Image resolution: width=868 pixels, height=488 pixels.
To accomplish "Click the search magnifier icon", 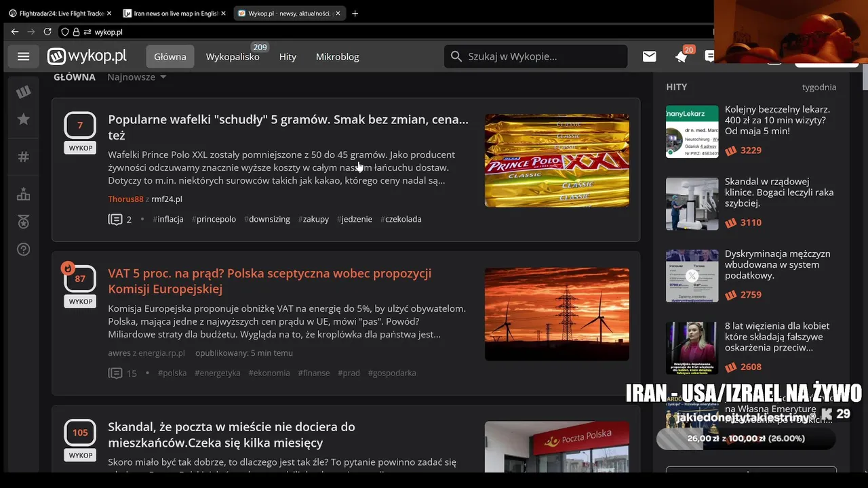I will 456,56.
